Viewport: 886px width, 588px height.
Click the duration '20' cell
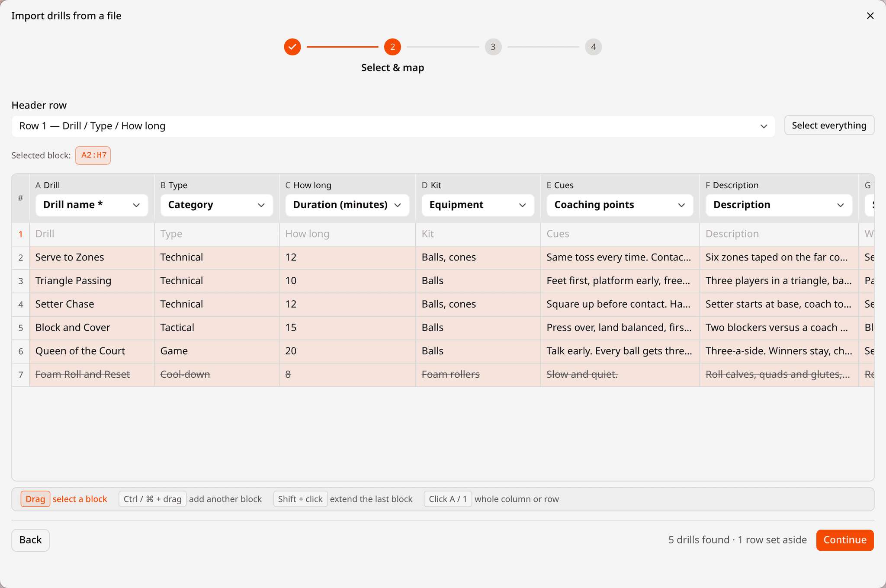pyautogui.click(x=347, y=351)
